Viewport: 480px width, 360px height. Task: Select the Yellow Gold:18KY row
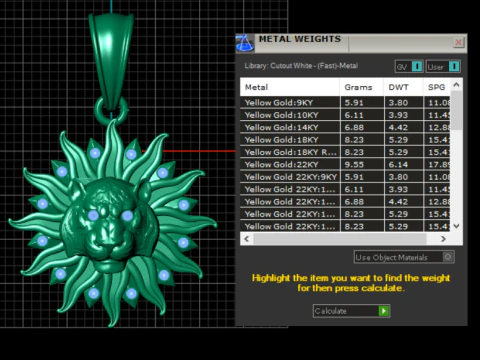point(345,140)
